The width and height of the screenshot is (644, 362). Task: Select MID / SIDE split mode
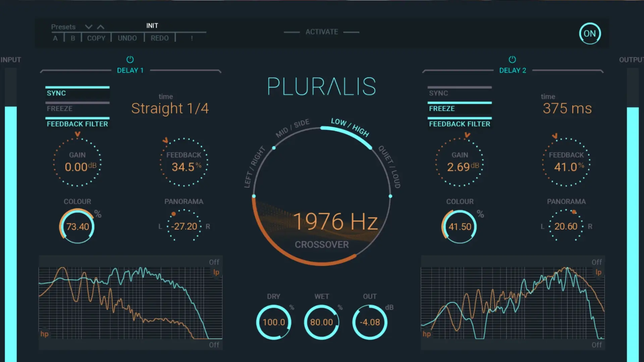point(292,128)
